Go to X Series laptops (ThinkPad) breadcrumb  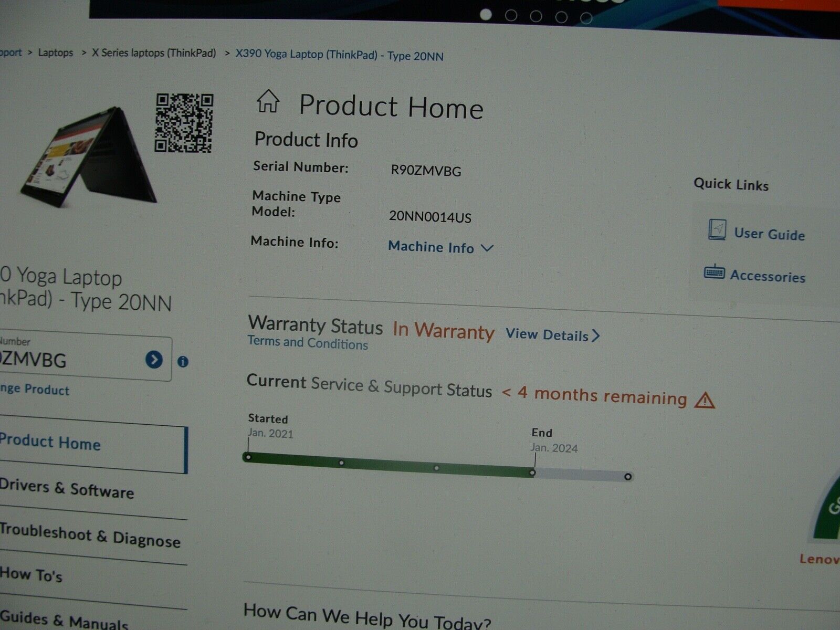154,53
